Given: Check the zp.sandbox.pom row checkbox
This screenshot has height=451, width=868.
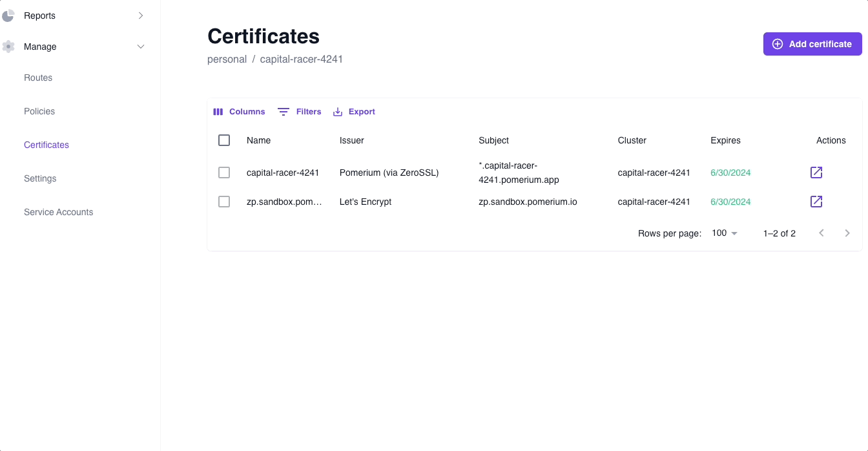Looking at the screenshot, I should pos(224,202).
